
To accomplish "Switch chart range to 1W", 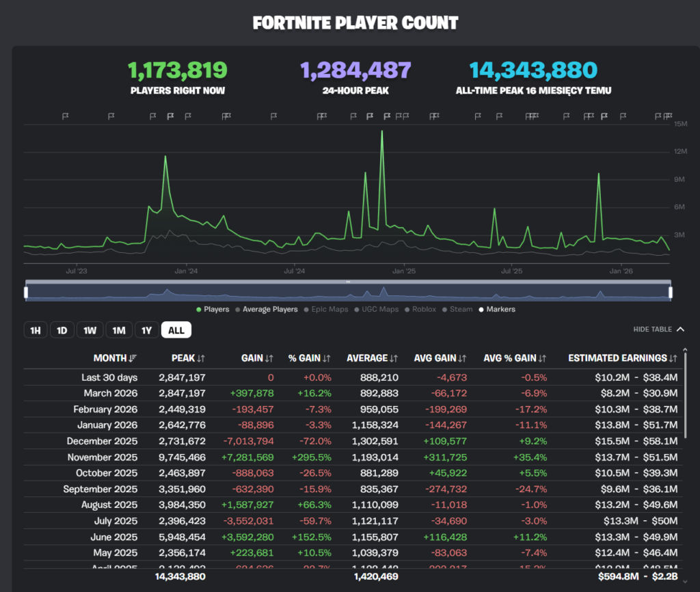I will tap(90, 331).
